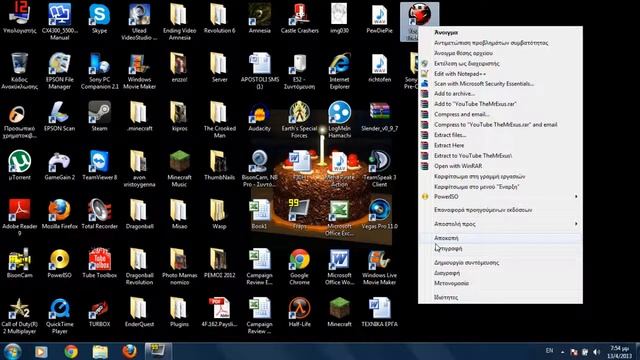The height and width of the screenshot is (360, 640).
Task: Select the Vegas Pro 11.0 shortcut
Action: 380,211
